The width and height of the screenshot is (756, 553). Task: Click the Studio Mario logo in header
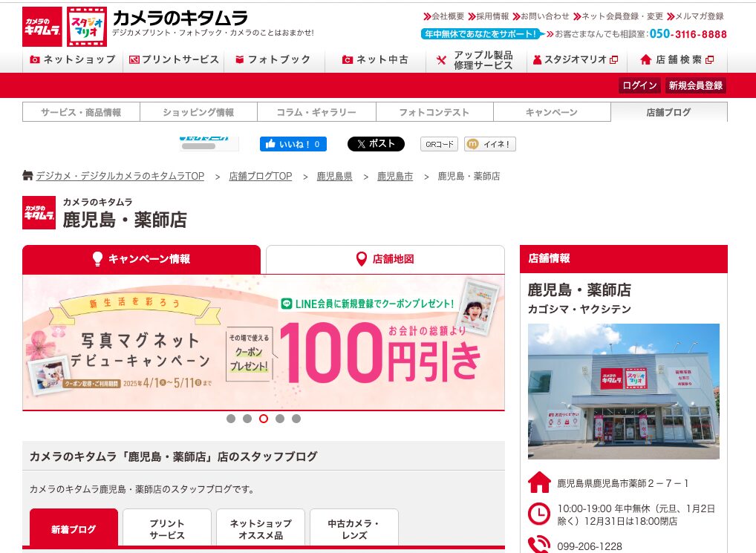click(x=87, y=27)
